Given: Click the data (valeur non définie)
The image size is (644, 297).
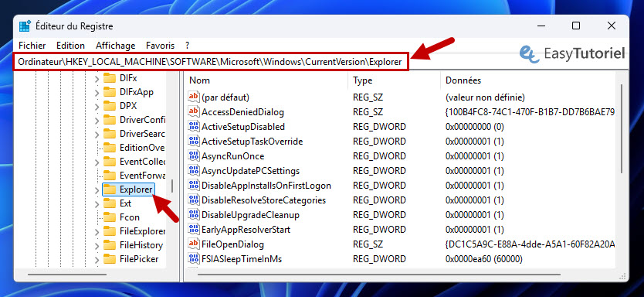Looking at the screenshot, I should (x=485, y=97).
